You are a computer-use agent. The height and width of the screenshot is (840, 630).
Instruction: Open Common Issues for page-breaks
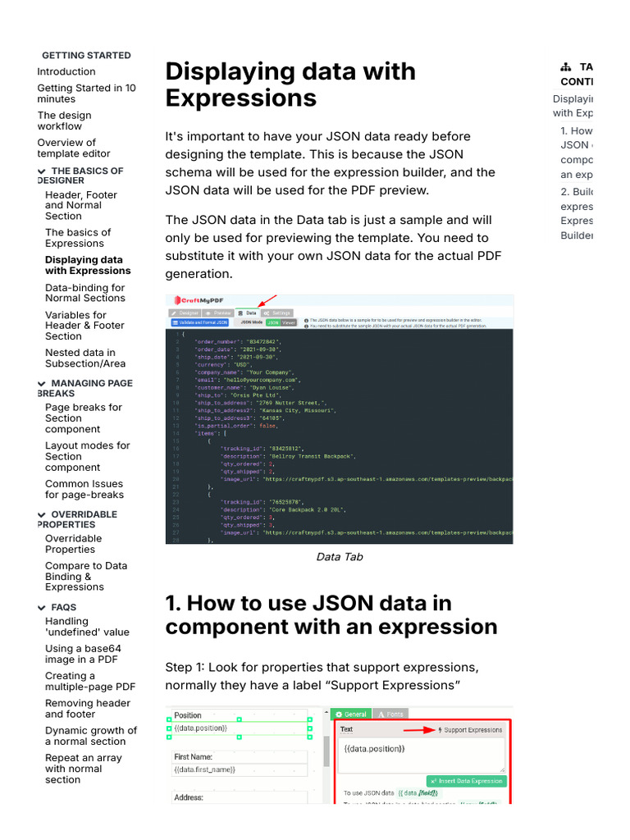pos(84,489)
